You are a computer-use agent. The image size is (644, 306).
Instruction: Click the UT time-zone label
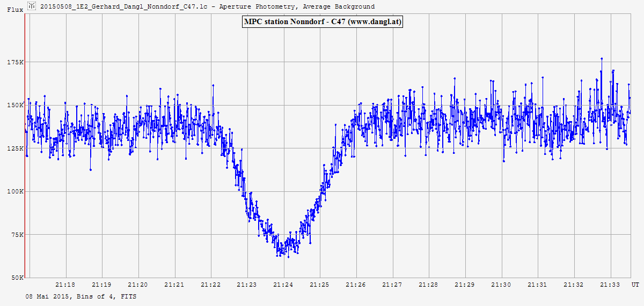point(635,285)
